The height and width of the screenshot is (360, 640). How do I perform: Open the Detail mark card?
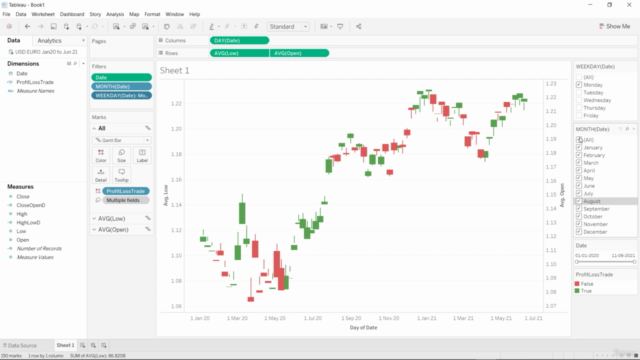[x=101, y=175]
